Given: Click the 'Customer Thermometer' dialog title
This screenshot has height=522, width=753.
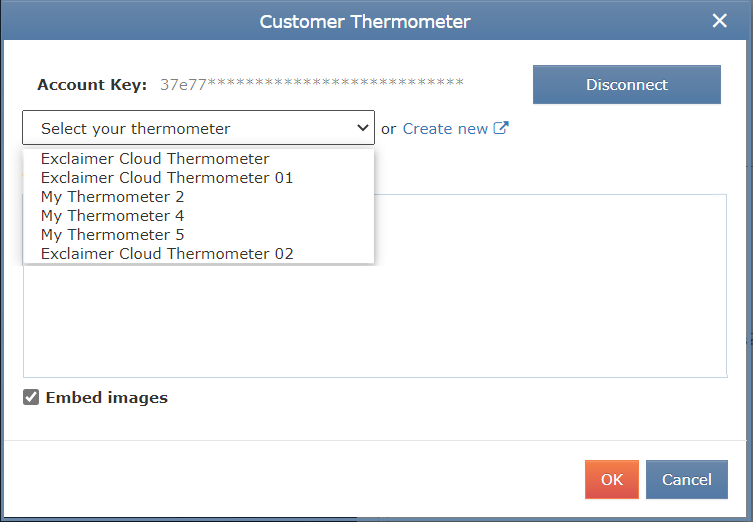Looking at the screenshot, I should click(365, 21).
